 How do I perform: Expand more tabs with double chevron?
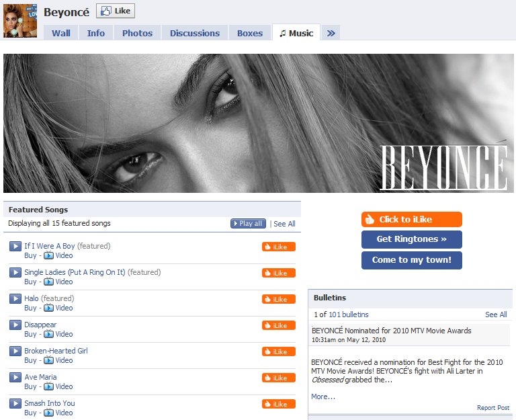point(331,33)
